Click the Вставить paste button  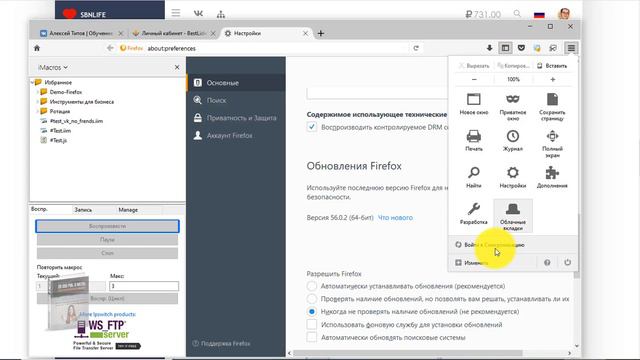click(x=552, y=66)
